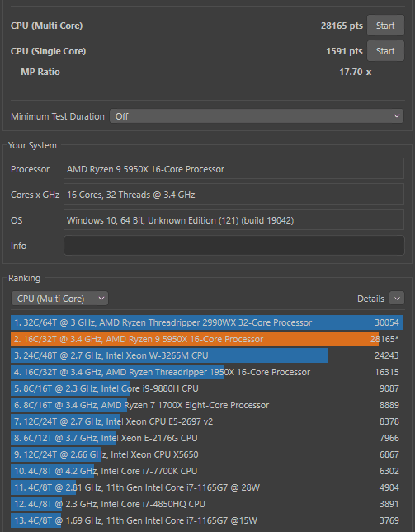The height and width of the screenshot is (532, 415).
Task: Click the MP Ratio value 17.70 x
Action: 356,72
